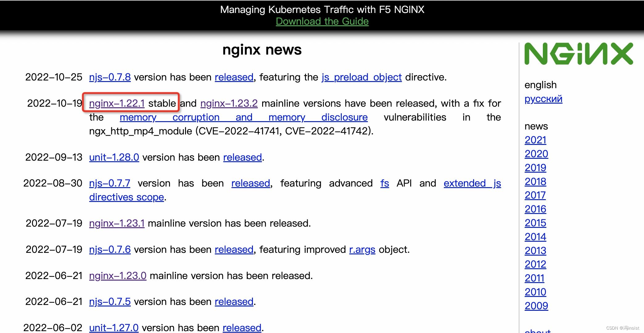
Task: Open the njs-0.7.7 release link
Action: 109,183
